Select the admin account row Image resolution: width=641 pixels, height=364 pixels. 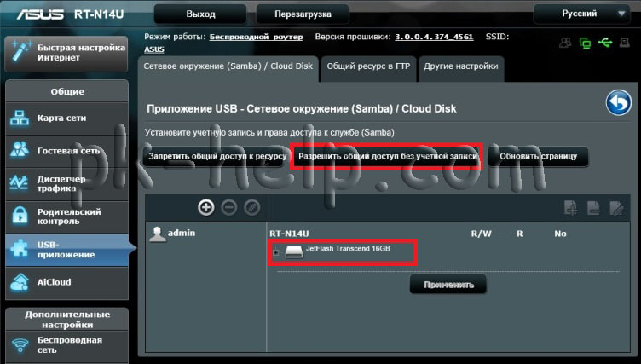pyautogui.click(x=206, y=234)
